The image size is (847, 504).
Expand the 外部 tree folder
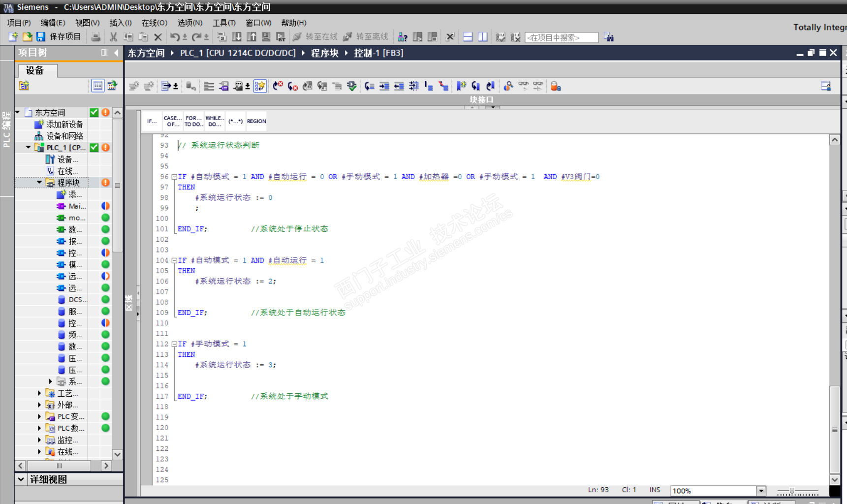[x=39, y=405]
